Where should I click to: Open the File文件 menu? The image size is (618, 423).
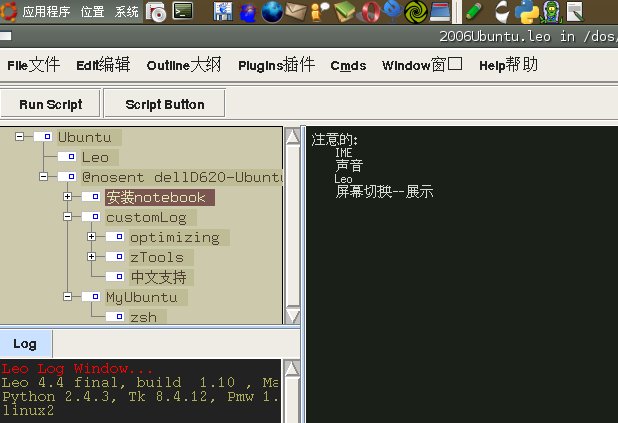tap(33, 65)
